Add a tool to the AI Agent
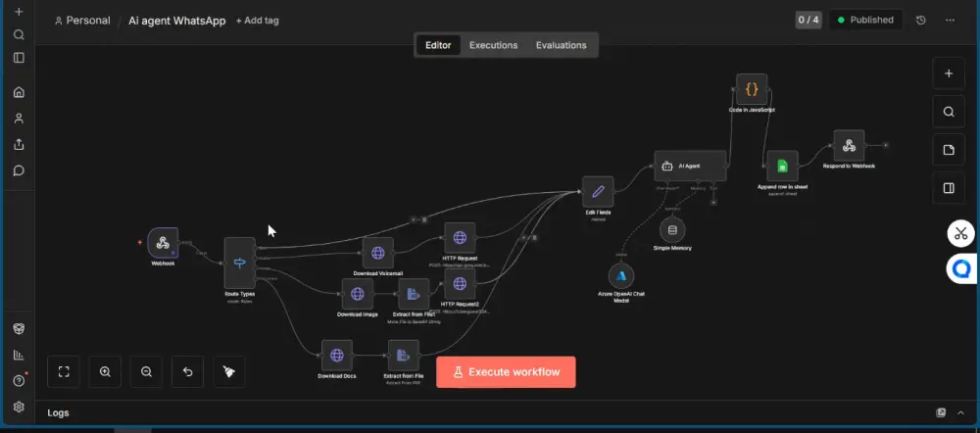 [x=713, y=202]
